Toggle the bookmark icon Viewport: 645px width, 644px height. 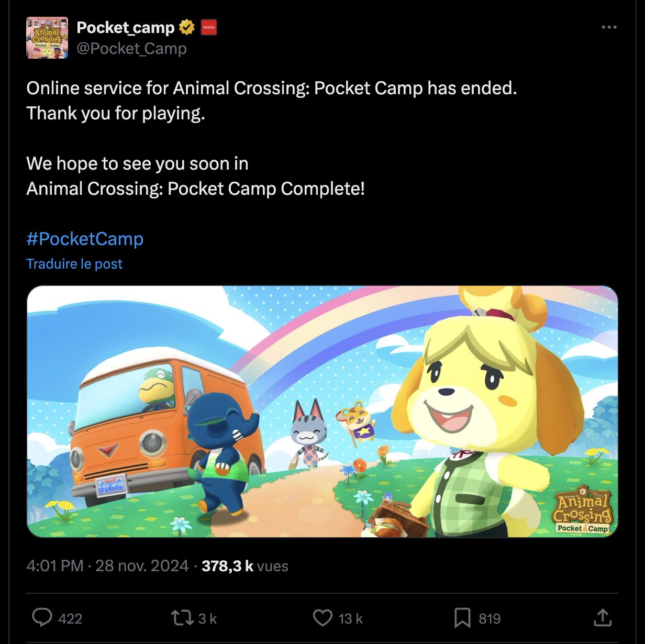point(462,618)
